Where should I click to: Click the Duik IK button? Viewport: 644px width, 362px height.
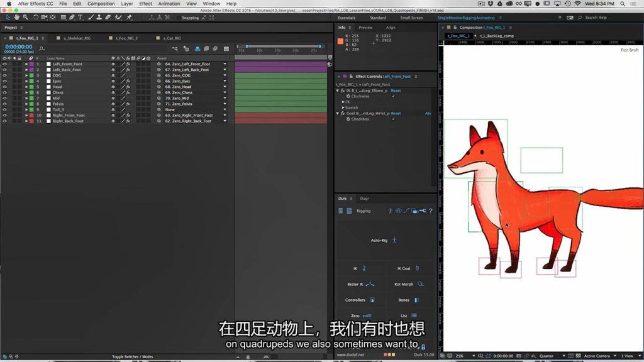[359, 268]
